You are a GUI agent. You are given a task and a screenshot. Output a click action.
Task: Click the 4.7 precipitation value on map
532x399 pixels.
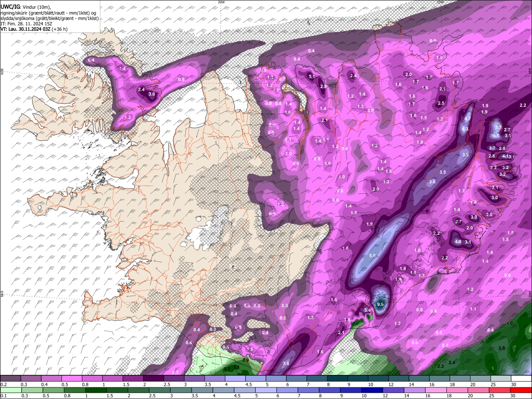467,119
